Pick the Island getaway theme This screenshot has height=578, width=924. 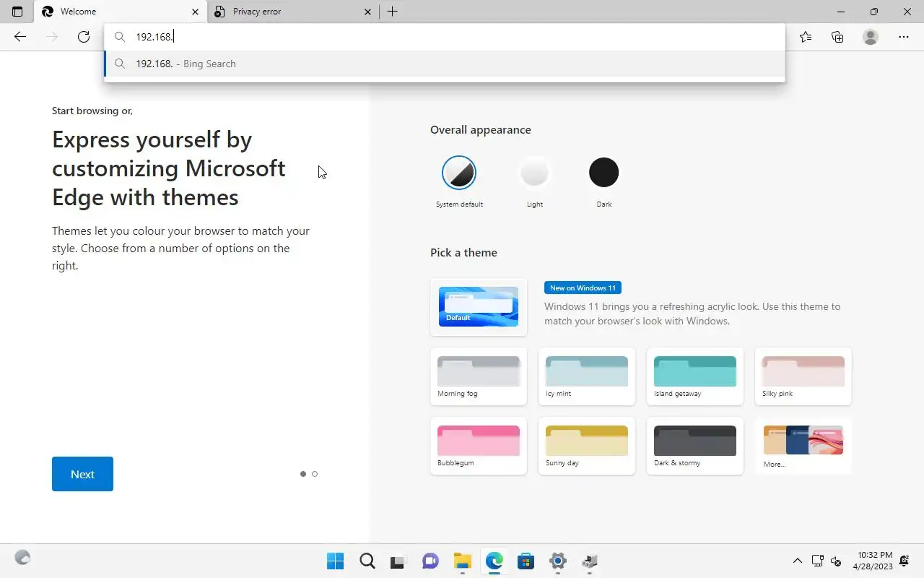point(695,376)
